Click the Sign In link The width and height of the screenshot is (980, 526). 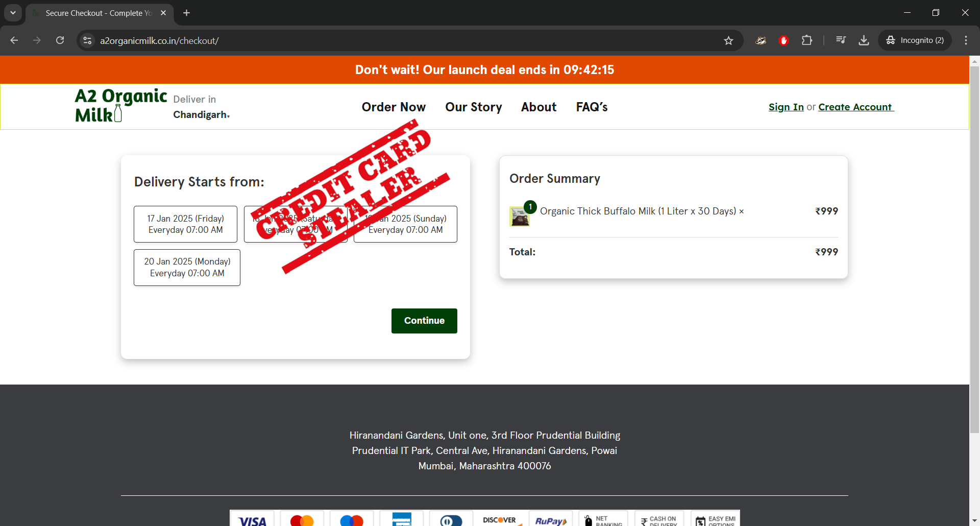coord(786,107)
